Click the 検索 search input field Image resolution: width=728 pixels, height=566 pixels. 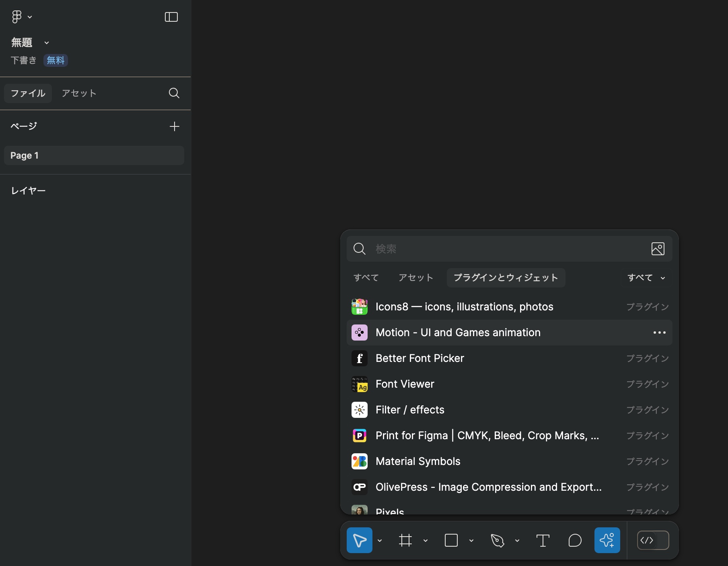point(510,249)
